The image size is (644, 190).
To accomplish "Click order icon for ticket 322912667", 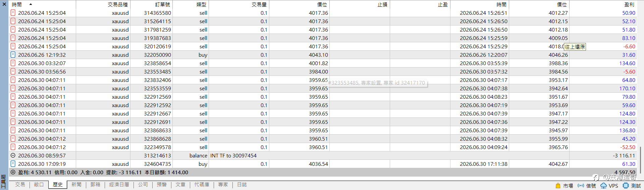I will coord(13,113).
